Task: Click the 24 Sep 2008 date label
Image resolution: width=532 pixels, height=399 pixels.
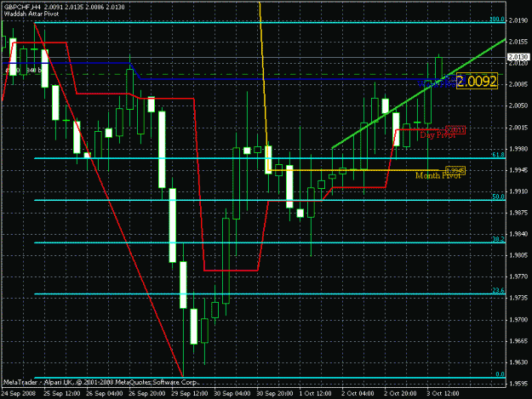Action: 19,394
